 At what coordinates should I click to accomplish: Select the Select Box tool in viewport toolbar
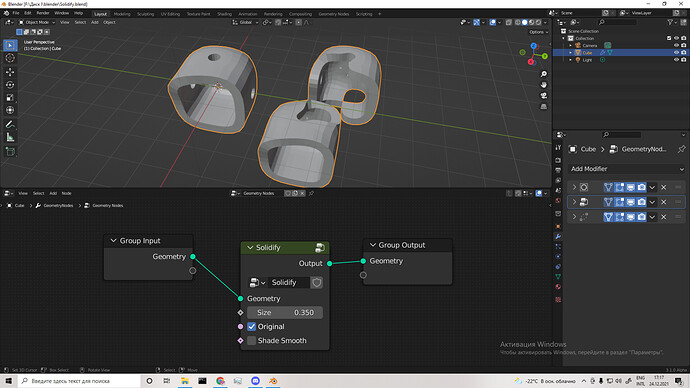pos(10,45)
